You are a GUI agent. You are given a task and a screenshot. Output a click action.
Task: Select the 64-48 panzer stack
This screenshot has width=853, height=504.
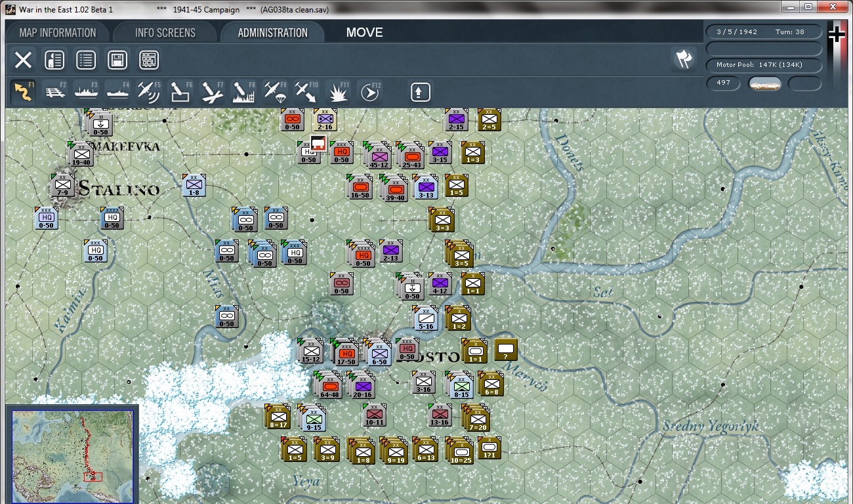tap(329, 385)
